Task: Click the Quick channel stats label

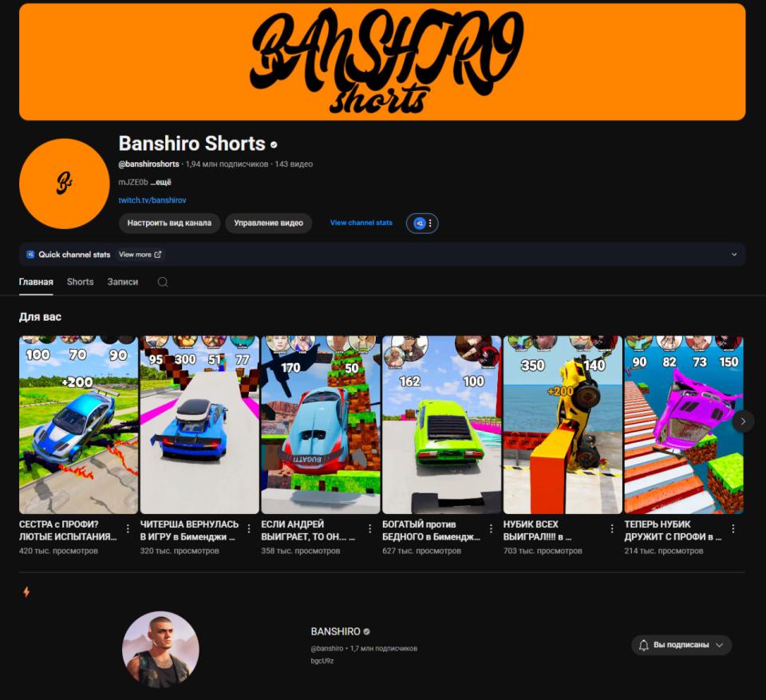Action: (74, 255)
